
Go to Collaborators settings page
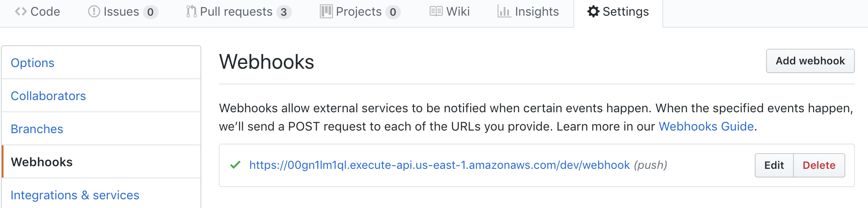tap(101, 96)
